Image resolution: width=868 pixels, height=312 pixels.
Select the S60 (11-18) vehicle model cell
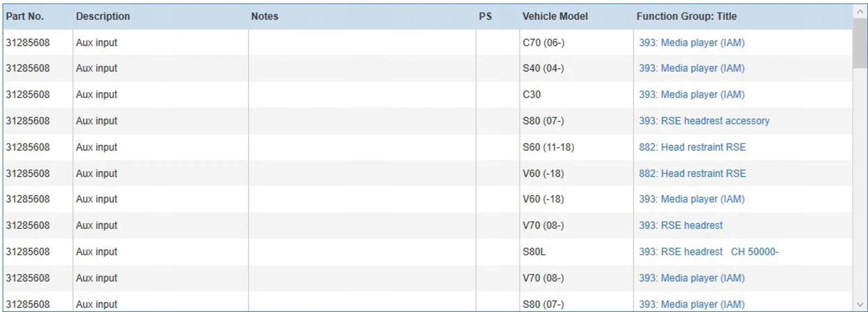click(x=548, y=147)
